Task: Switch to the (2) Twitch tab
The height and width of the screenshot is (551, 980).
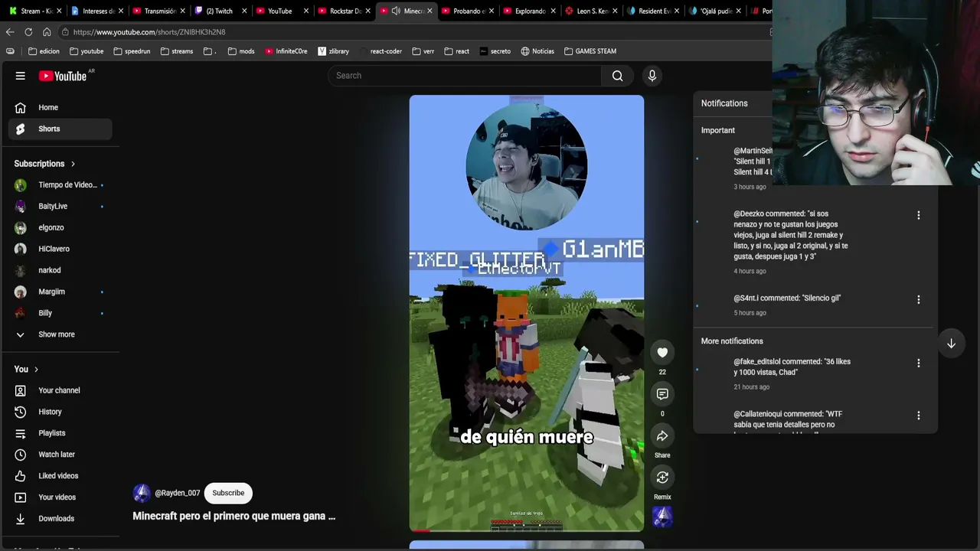Action: [219, 11]
